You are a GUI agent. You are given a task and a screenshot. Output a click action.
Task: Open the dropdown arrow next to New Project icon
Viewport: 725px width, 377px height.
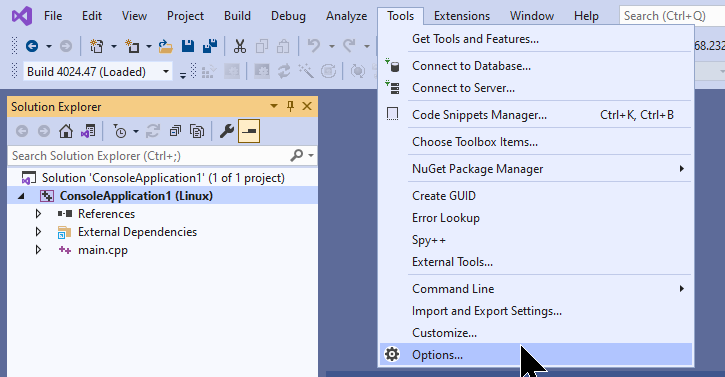click(114, 46)
